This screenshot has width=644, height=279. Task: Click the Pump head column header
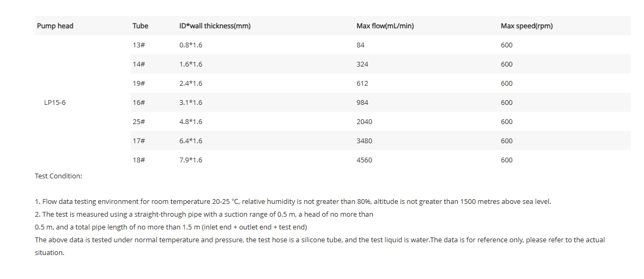[x=55, y=26]
